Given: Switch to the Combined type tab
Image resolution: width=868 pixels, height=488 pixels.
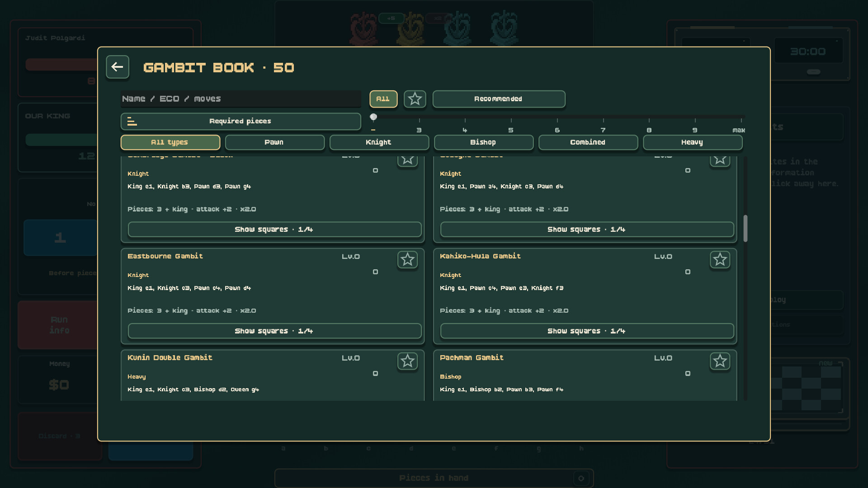Looking at the screenshot, I should pyautogui.click(x=588, y=142).
